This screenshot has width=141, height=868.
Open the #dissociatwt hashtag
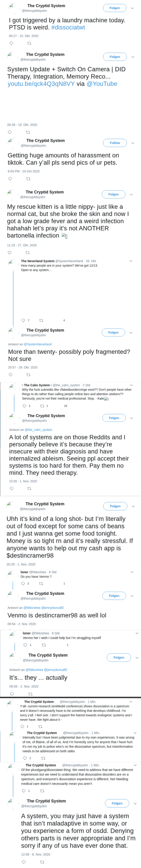(68, 27)
